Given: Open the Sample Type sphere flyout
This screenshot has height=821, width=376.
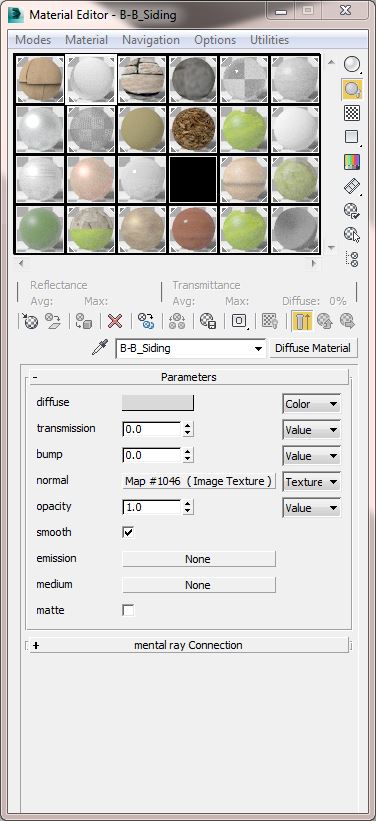Looking at the screenshot, I should [352, 64].
